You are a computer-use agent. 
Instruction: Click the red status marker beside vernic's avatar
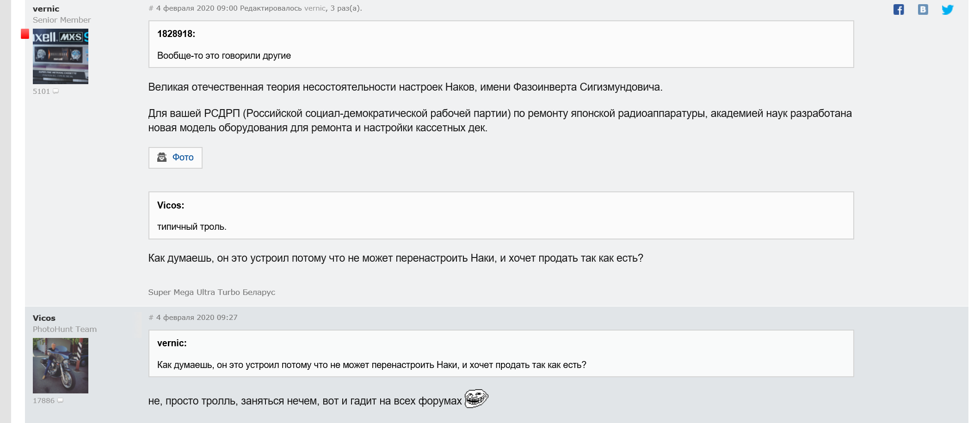point(25,34)
